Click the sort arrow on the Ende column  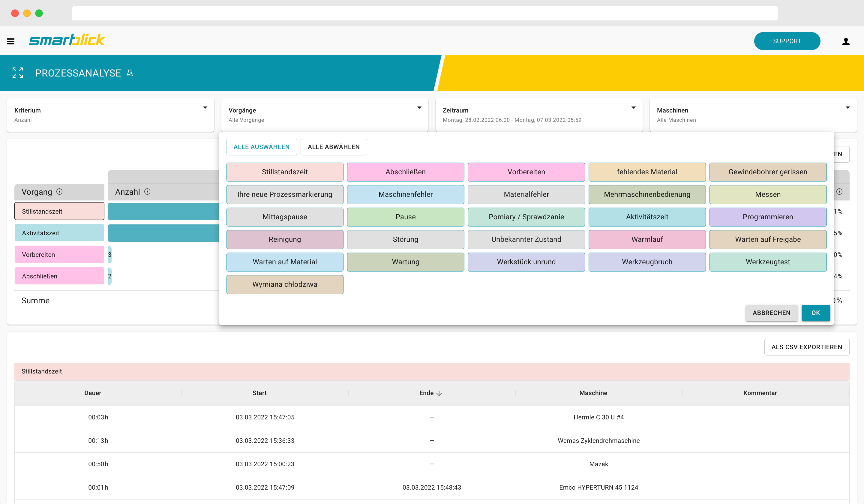coord(439,393)
